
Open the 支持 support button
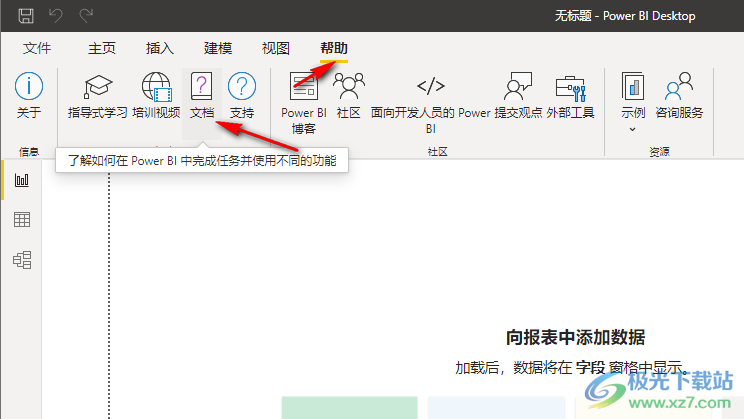pyautogui.click(x=242, y=95)
